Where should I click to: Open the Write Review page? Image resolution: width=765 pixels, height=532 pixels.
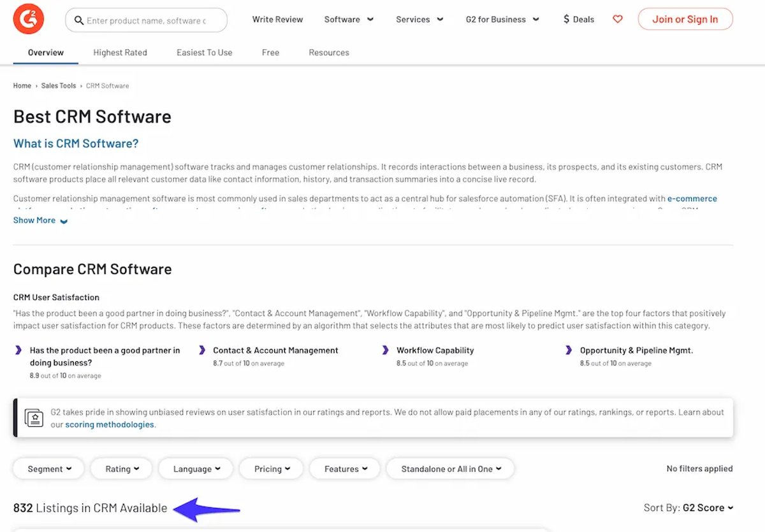point(277,19)
